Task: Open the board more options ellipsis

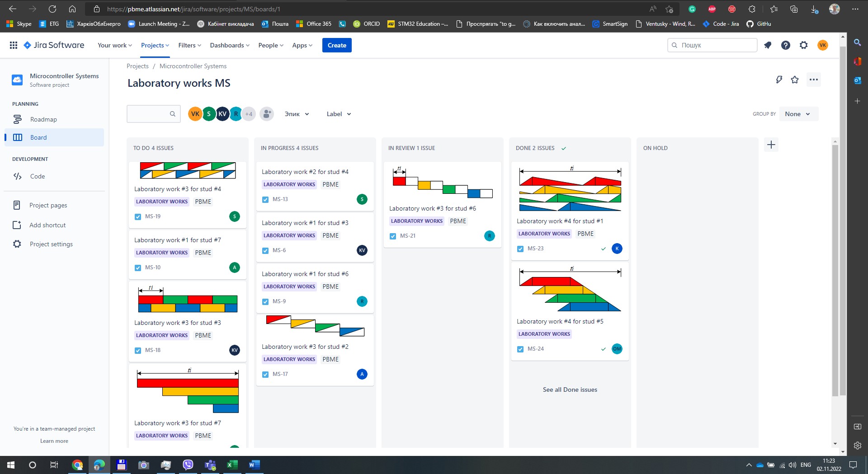Action: [x=814, y=80]
